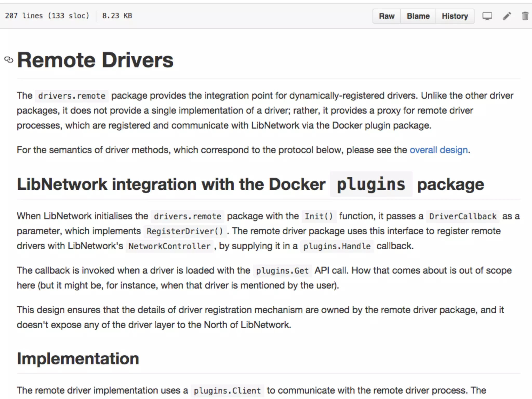Select drivers.remote in the LibNetwork paragraph
The height and width of the screenshot is (399, 532).
pyautogui.click(x=187, y=216)
